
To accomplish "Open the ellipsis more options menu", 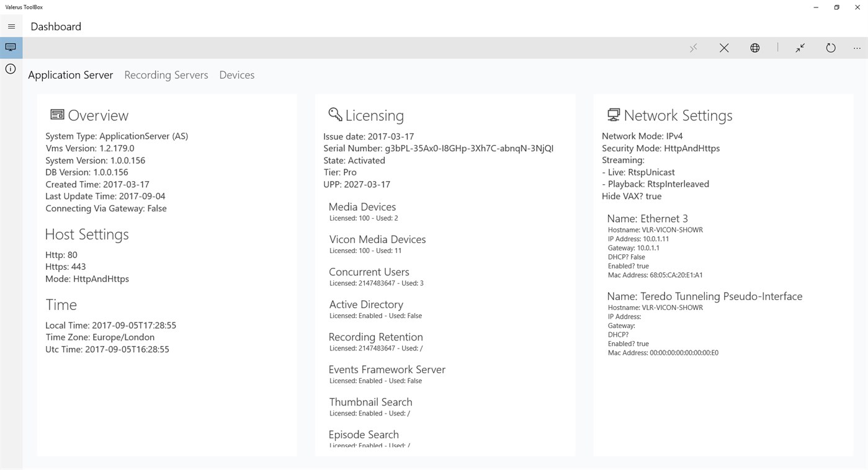I will pos(857,48).
